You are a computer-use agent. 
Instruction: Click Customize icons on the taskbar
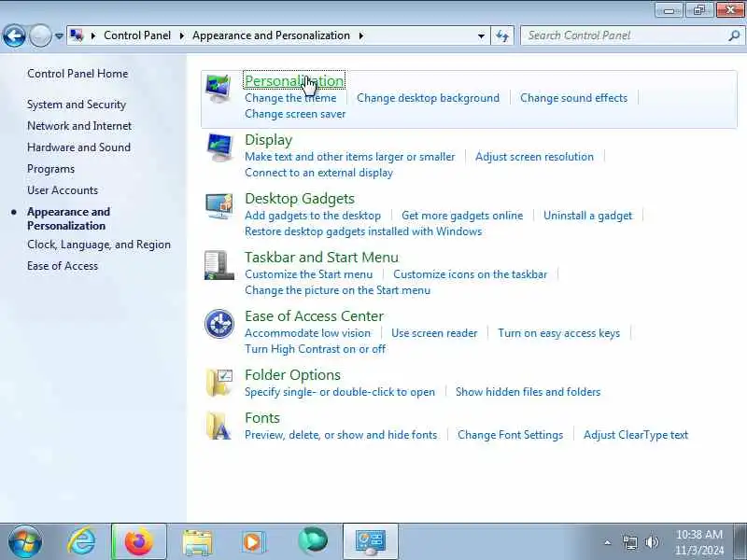click(470, 274)
